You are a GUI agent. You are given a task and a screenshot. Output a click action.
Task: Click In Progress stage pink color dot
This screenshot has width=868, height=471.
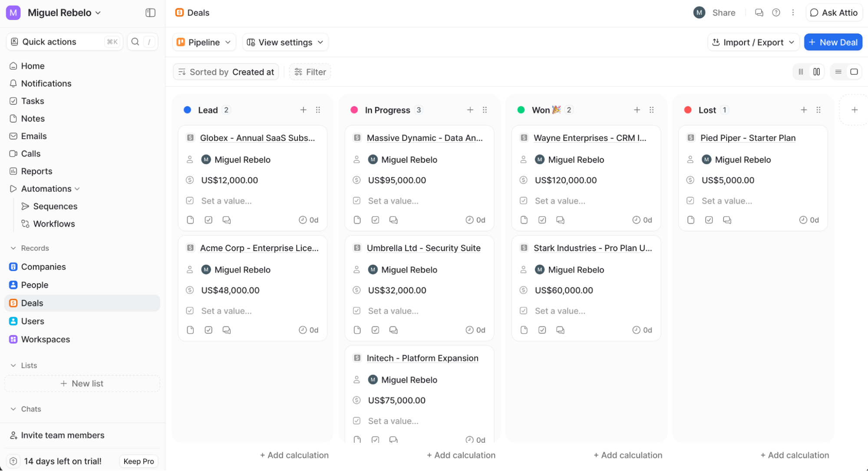[354, 110]
